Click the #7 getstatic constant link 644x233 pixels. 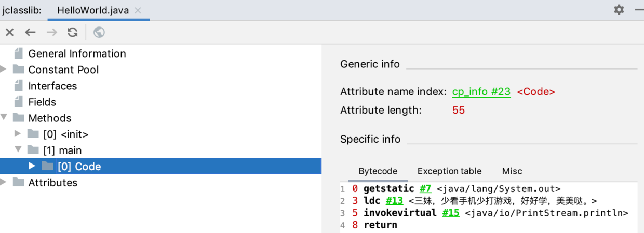425,189
